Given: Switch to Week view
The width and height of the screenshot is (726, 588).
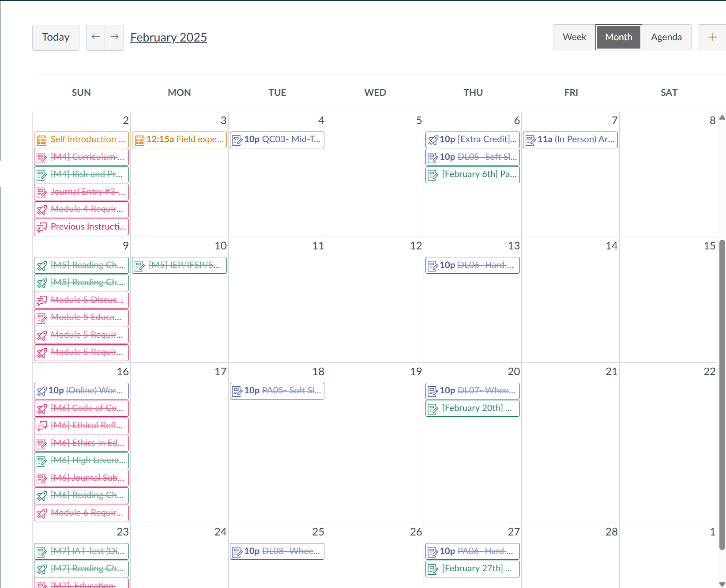Looking at the screenshot, I should [574, 38].
